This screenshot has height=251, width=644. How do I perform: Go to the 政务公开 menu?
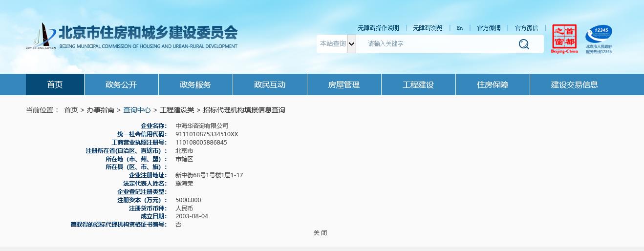click(x=121, y=84)
